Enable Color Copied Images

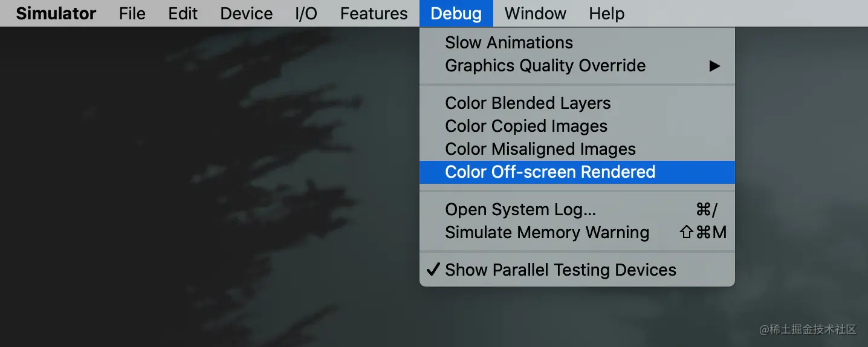click(577, 126)
